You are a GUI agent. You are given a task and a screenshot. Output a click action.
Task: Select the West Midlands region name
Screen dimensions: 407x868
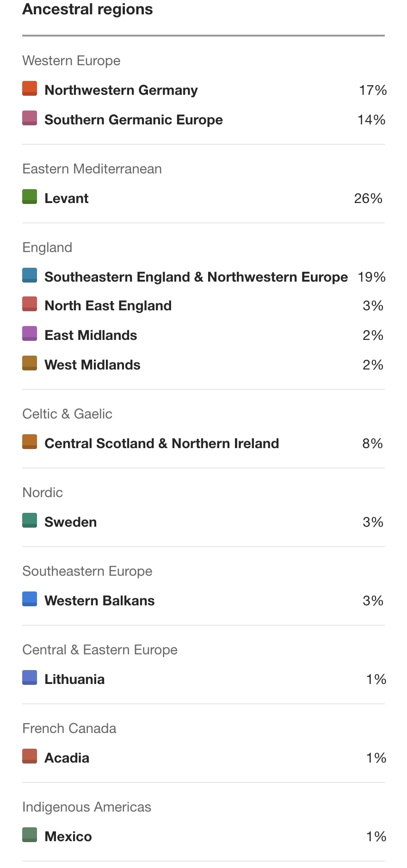(x=92, y=365)
